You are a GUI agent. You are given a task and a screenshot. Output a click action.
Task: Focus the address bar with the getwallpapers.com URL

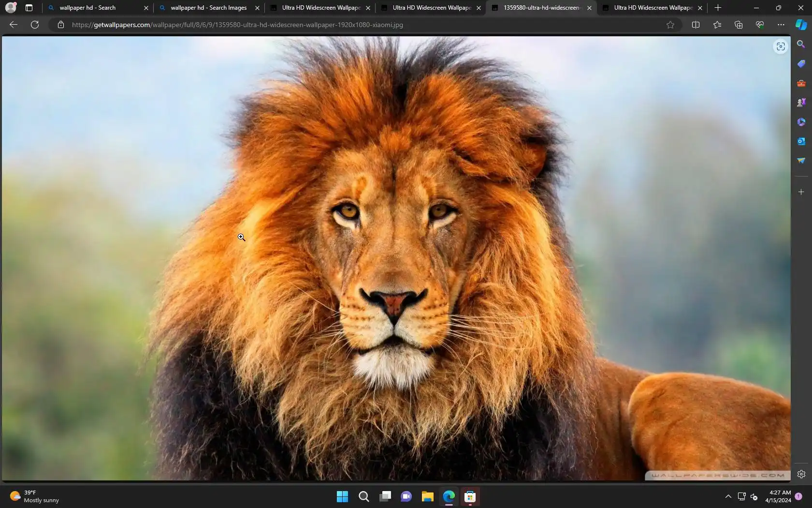click(x=365, y=25)
